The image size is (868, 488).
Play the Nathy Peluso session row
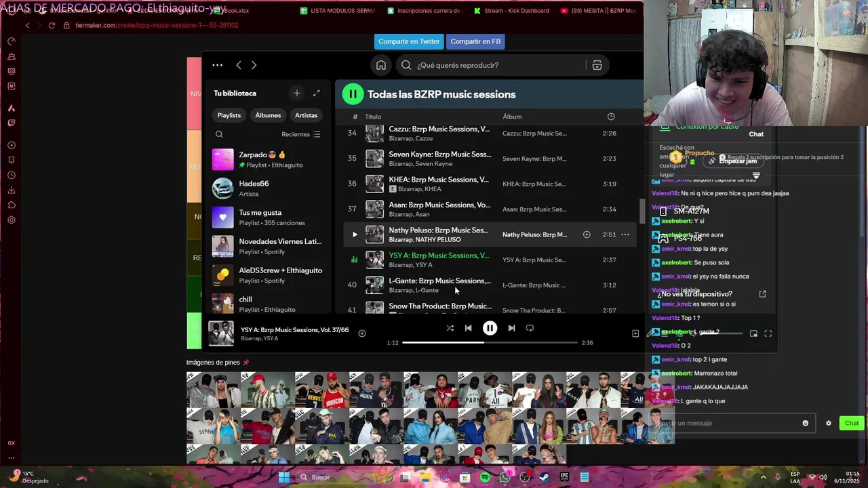(x=354, y=235)
